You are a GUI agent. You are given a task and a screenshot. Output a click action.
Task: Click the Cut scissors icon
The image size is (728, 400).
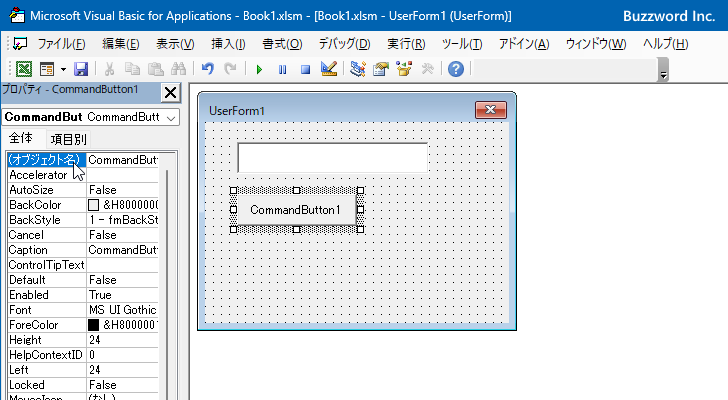(x=110, y=69)
